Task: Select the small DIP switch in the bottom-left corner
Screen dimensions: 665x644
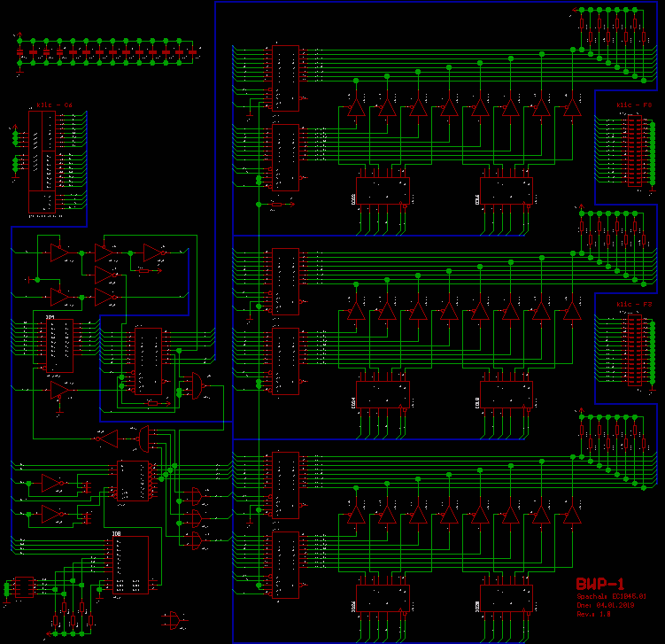Action: point(19,586)
